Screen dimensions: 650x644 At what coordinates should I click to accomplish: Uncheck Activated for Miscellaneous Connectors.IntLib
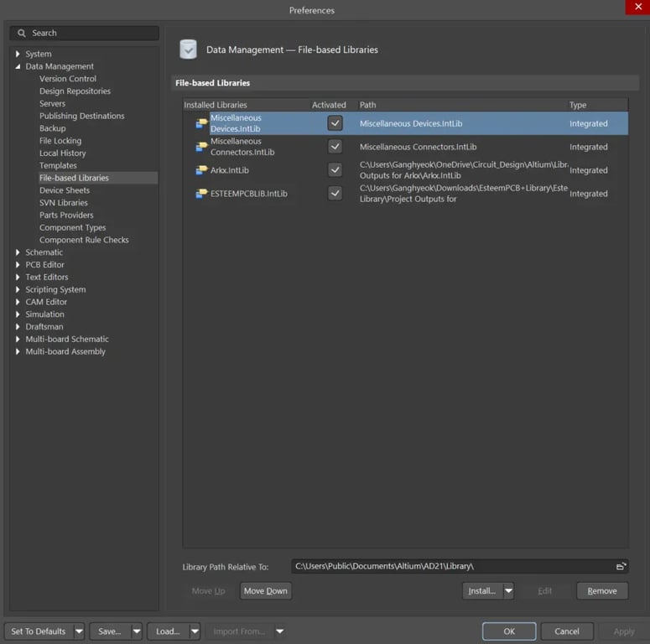(x=335, y=146)
